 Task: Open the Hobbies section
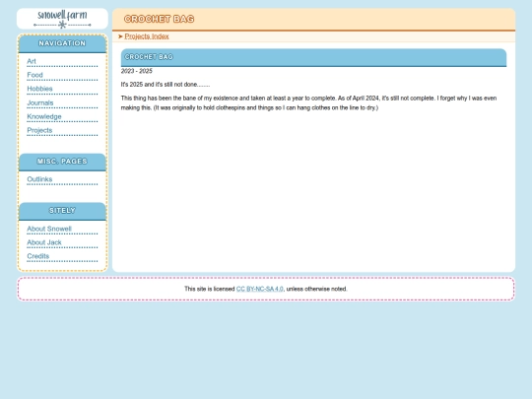click(x=39, y=89)
